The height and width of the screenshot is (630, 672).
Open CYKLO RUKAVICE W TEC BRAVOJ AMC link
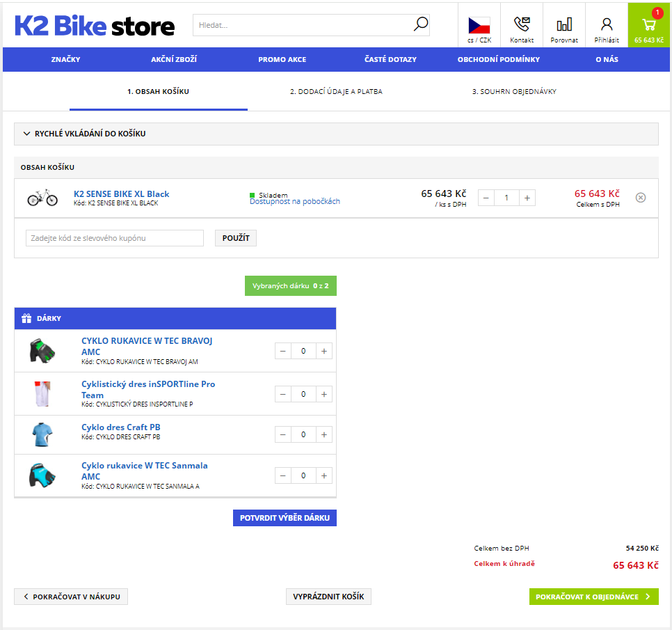[x=147, y=346]
